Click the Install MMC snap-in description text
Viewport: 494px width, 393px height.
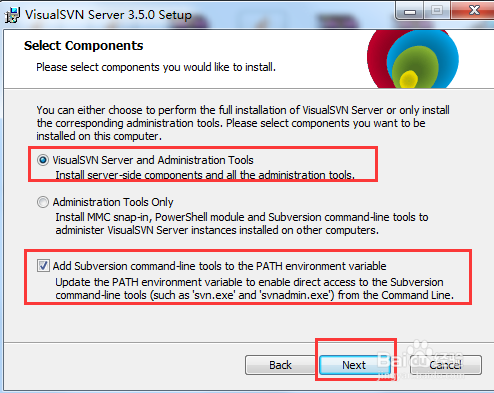(242, 224)
